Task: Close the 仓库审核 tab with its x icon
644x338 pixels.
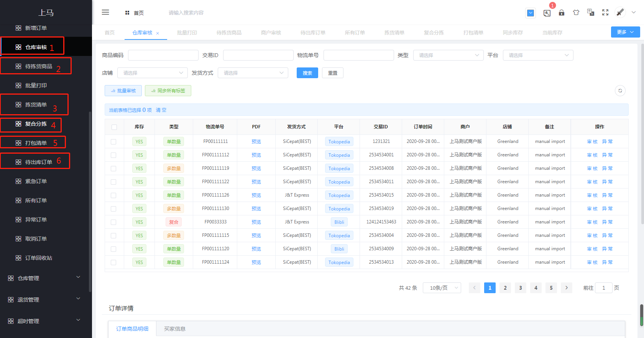Action: click(x=158, y=33)
